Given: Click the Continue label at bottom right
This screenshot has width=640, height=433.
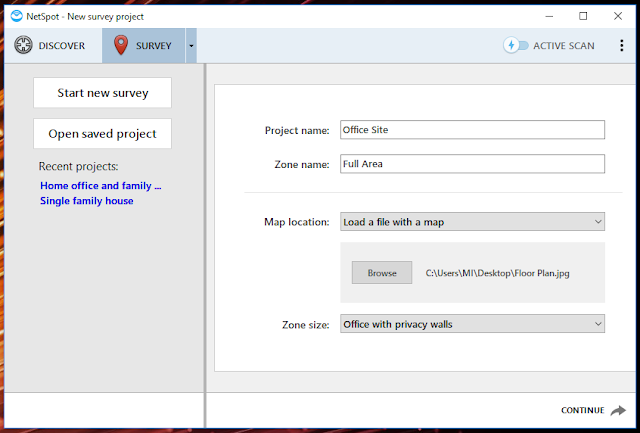Looking at the screenshot, I should (x=582, y=410).
